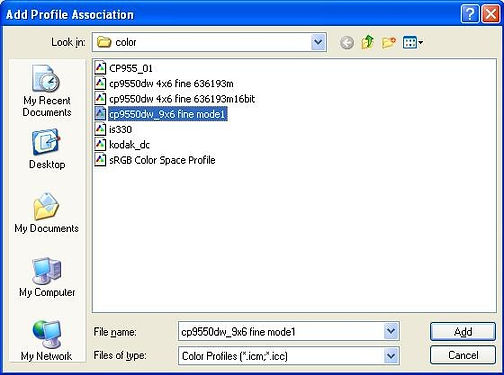Expand the File name dropdown arrow

[x=391, y=331]
